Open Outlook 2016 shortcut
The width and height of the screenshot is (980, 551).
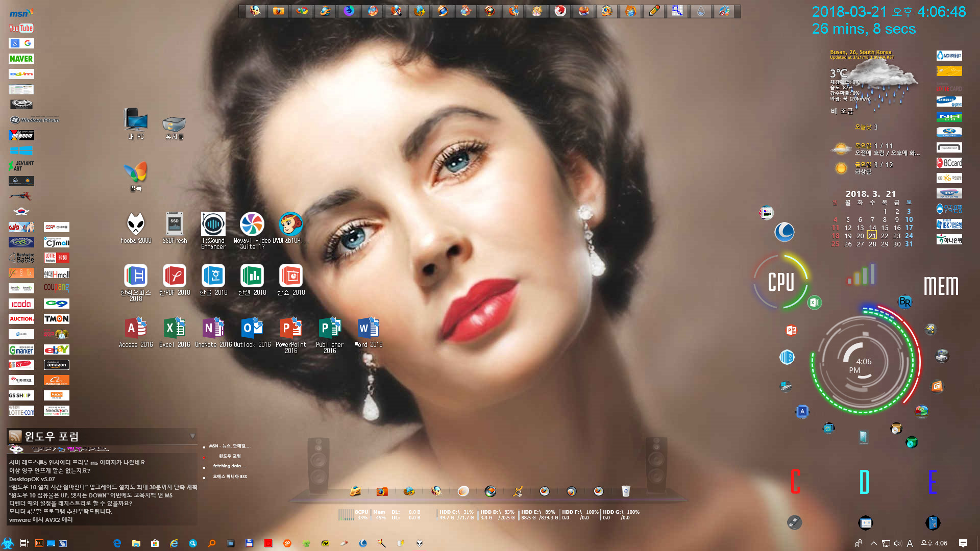coord(252,332)
